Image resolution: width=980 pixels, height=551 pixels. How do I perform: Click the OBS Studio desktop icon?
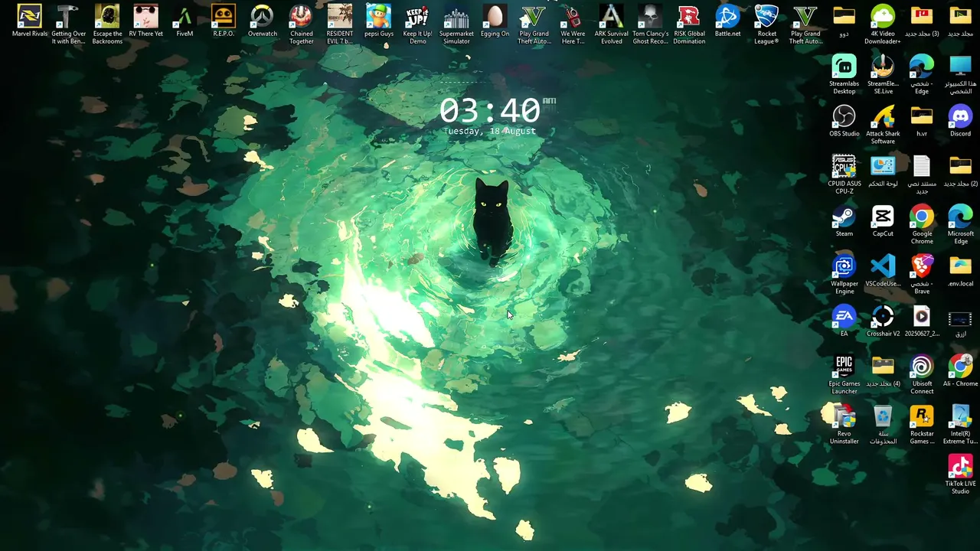[844, 122]
